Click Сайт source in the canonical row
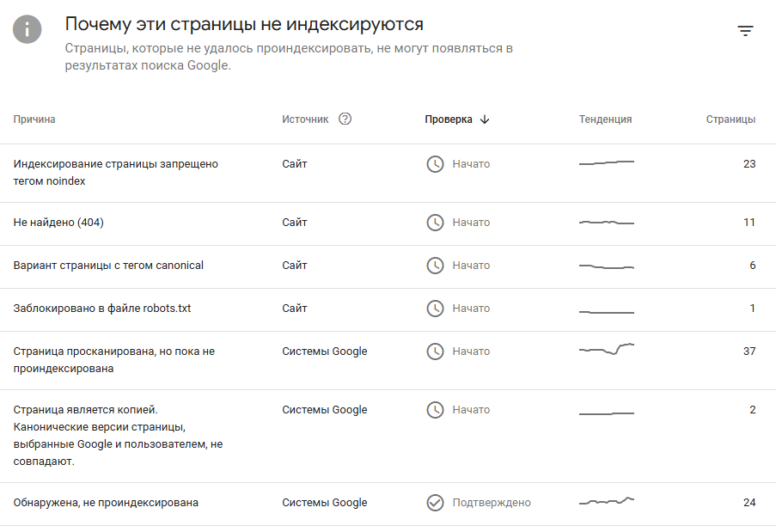776x532 pixels. (295, 266)
